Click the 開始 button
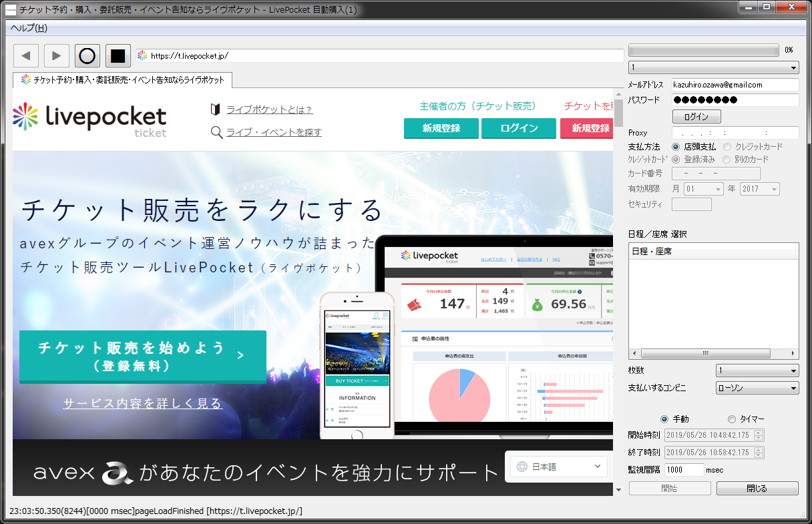The height and width of the screenshot is (524, 812). [670, 489]
